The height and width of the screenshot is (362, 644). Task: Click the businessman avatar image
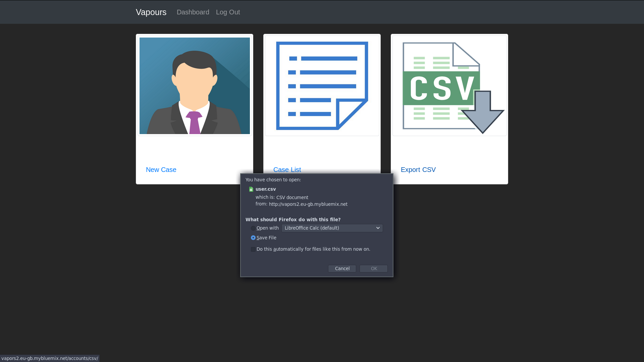(x=195, y=86)
